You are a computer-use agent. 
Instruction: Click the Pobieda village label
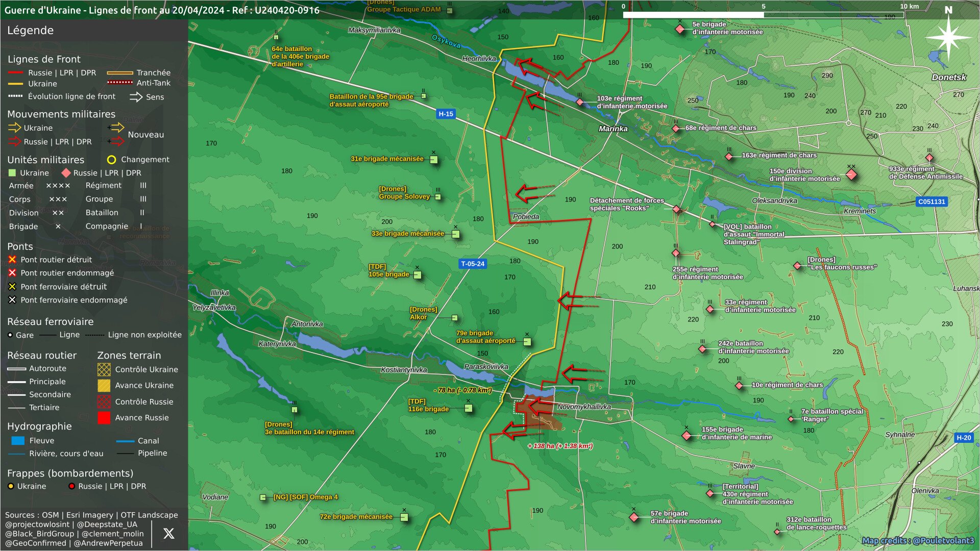point(526,217)
